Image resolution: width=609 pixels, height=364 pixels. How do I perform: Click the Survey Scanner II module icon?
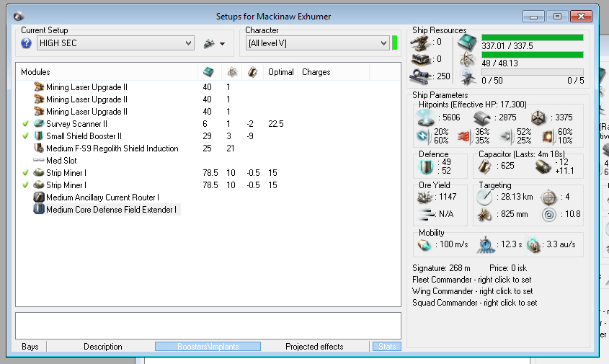click(39, 123)
